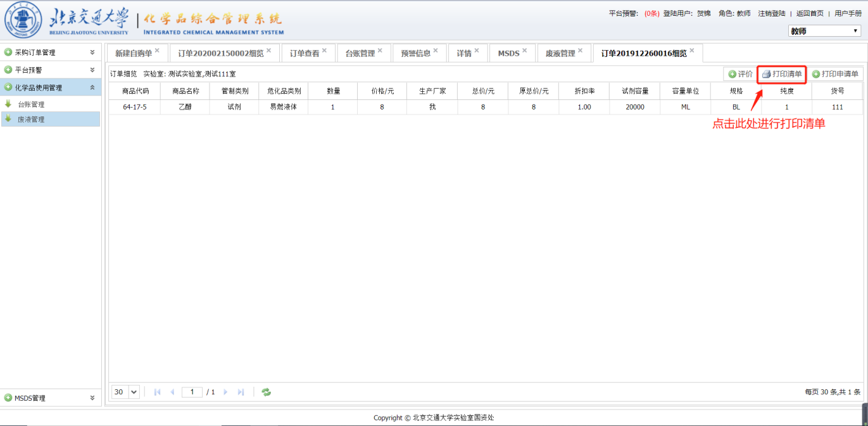The width and height of the screenshot is (868, 426).
Task: Collapse the 化学品使用管理 sidebar section
Action: (92, 87)
